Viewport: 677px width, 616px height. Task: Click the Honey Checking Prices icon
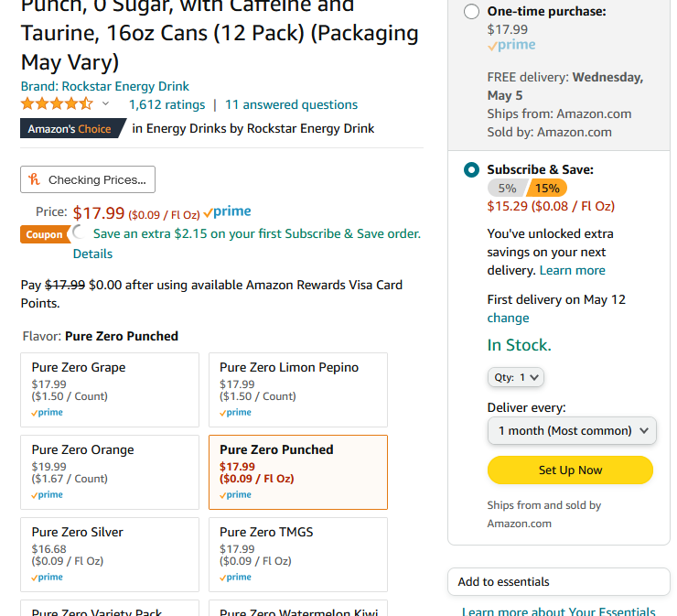point(34,179)
